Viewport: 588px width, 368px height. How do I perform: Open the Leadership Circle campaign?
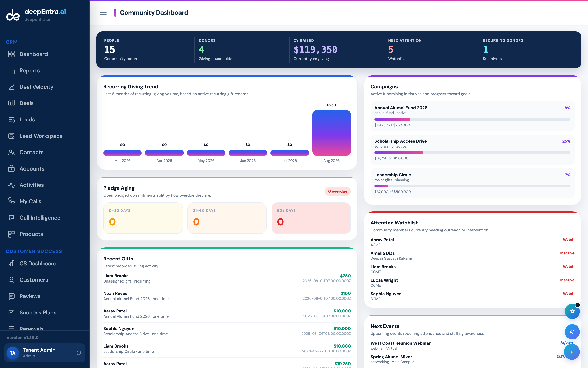click(472, 183)
